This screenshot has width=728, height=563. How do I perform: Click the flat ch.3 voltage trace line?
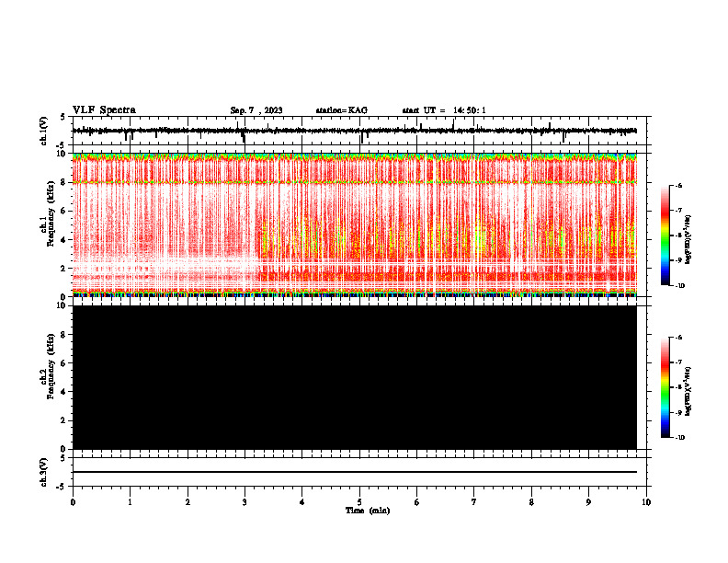pyautogui.click(x=355, y=472)
